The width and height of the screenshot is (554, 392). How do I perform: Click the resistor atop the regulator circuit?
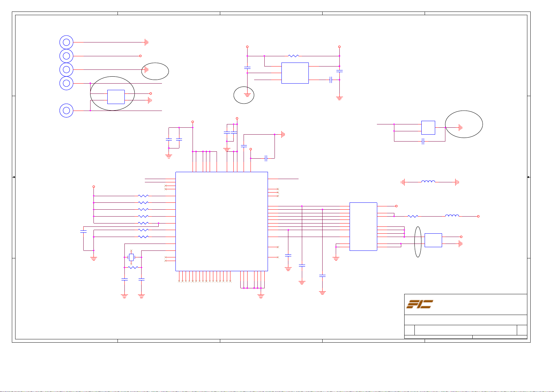coord(293,56)
